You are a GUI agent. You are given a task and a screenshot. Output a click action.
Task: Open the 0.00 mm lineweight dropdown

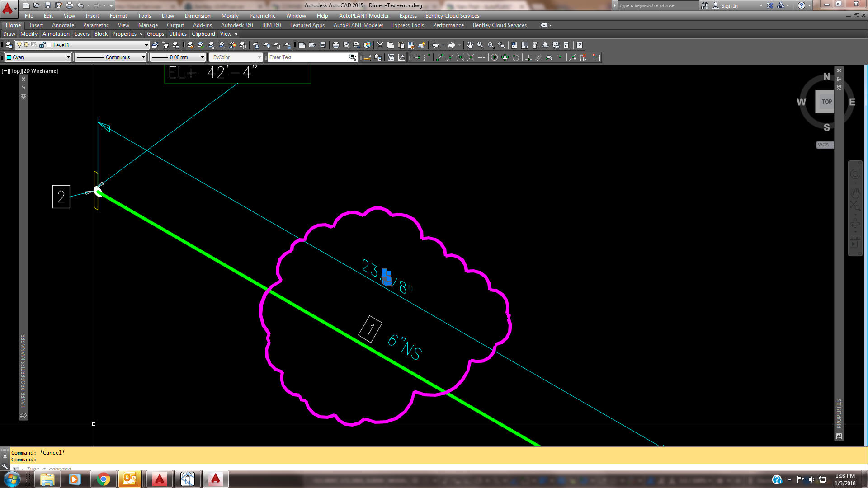coord(203,57)
